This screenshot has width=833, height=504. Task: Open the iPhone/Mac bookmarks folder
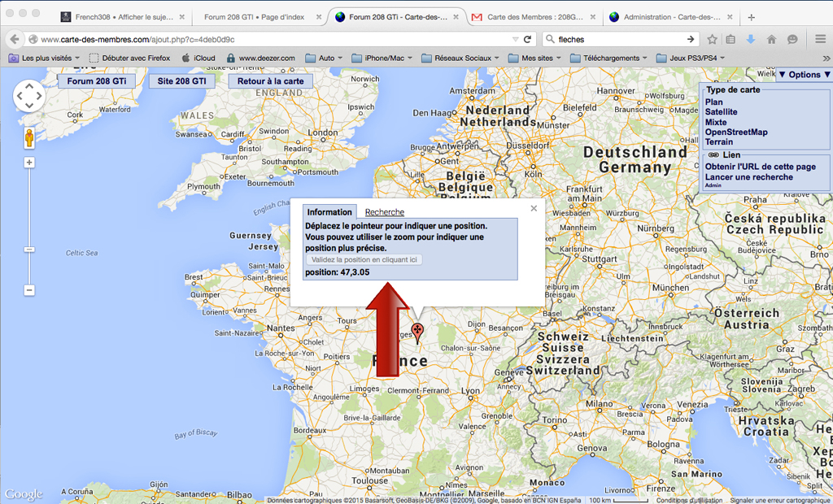(382, 58)
